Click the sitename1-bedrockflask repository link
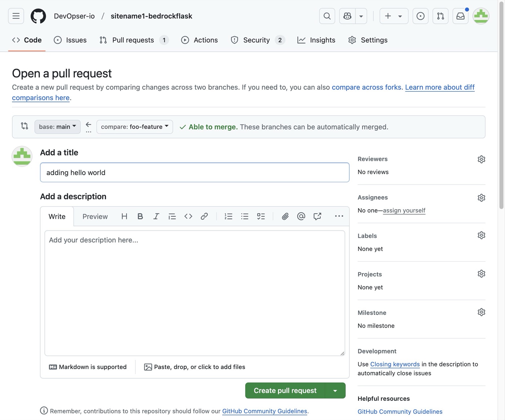The width and height of the screenshot is (505, 420). (151, 16)
